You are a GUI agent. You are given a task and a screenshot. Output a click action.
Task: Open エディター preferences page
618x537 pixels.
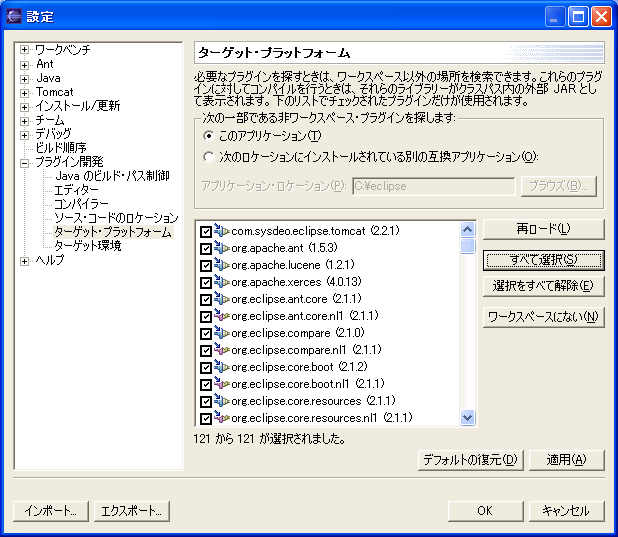coord(76,190)
